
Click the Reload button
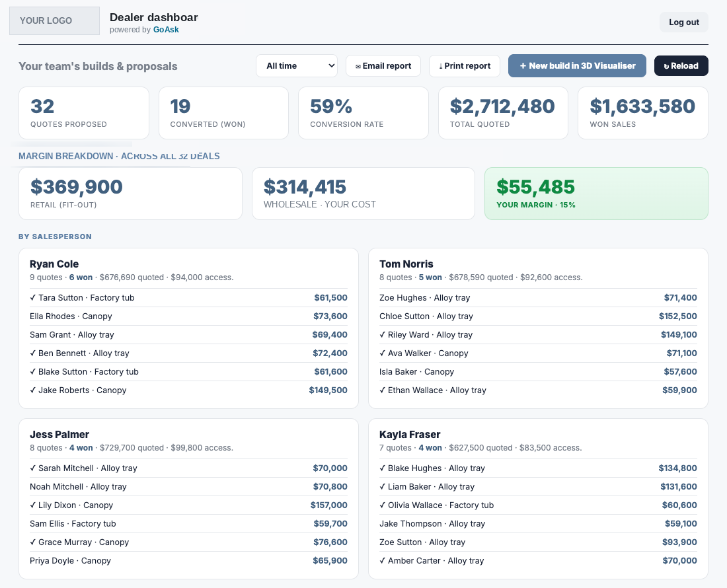tap(681, 66)
